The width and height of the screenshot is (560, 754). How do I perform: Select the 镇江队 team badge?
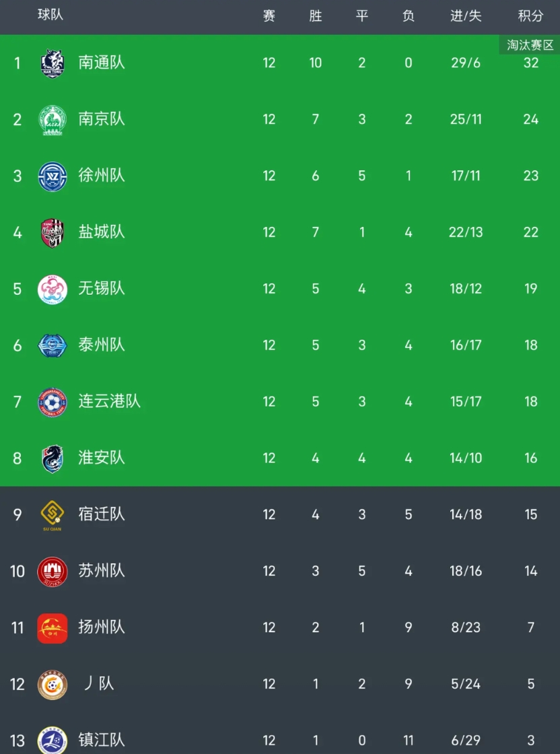point(53,741)
